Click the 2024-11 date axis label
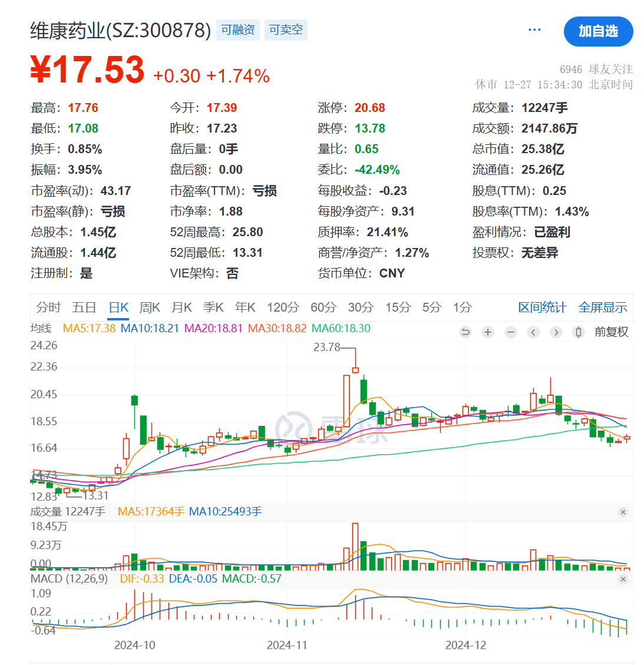This screenshot has width=644, height=665. 287,645
